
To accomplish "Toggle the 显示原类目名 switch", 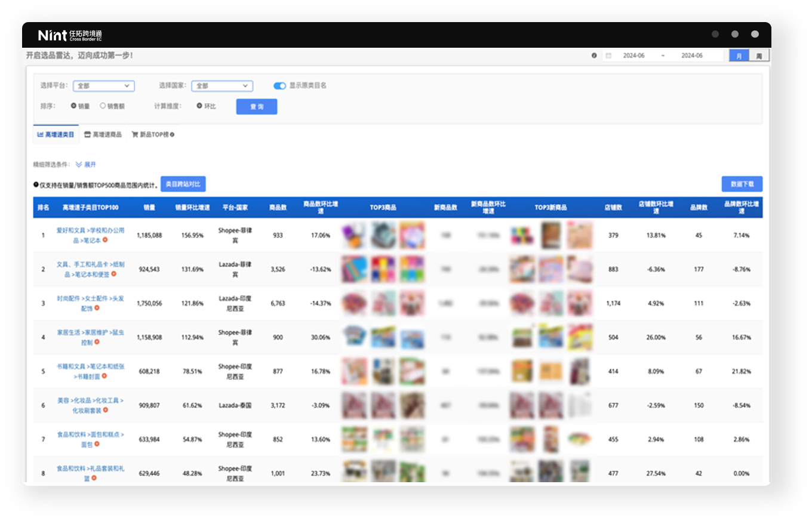I will [x=279, y=85].
